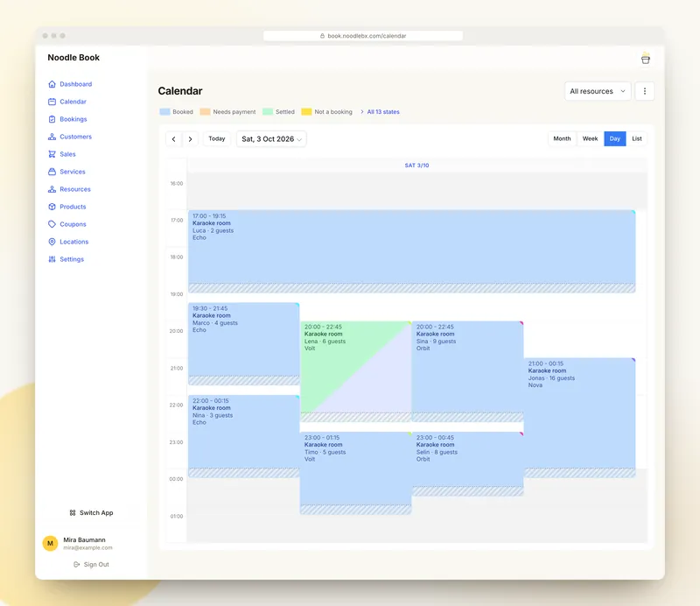This screenshot has height=606, width=700.
Task: Click the Settings sliders icon
Action: coord(52,259)
